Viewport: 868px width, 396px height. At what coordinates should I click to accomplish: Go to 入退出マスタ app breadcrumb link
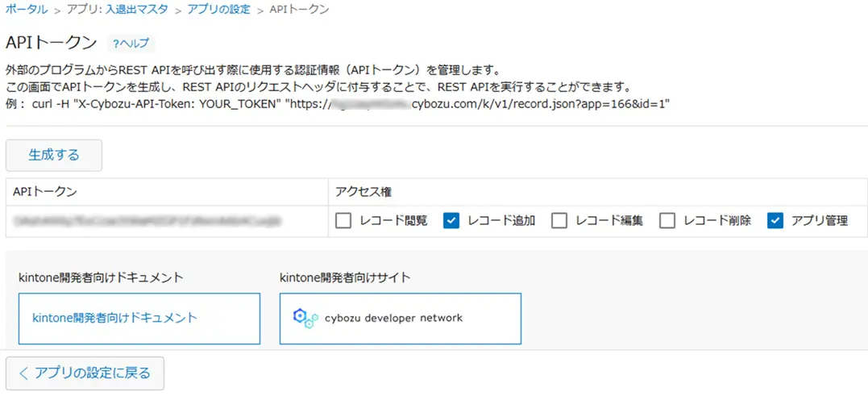(137, 10)
